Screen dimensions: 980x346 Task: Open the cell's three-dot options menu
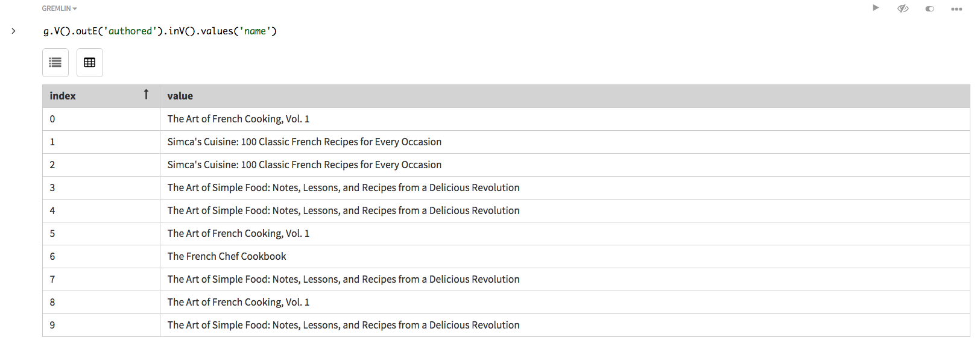[x=956, y=9]
